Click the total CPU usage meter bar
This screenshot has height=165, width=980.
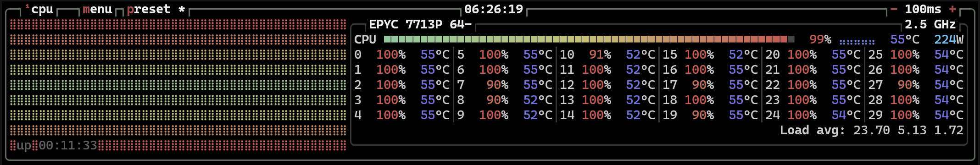589,39
